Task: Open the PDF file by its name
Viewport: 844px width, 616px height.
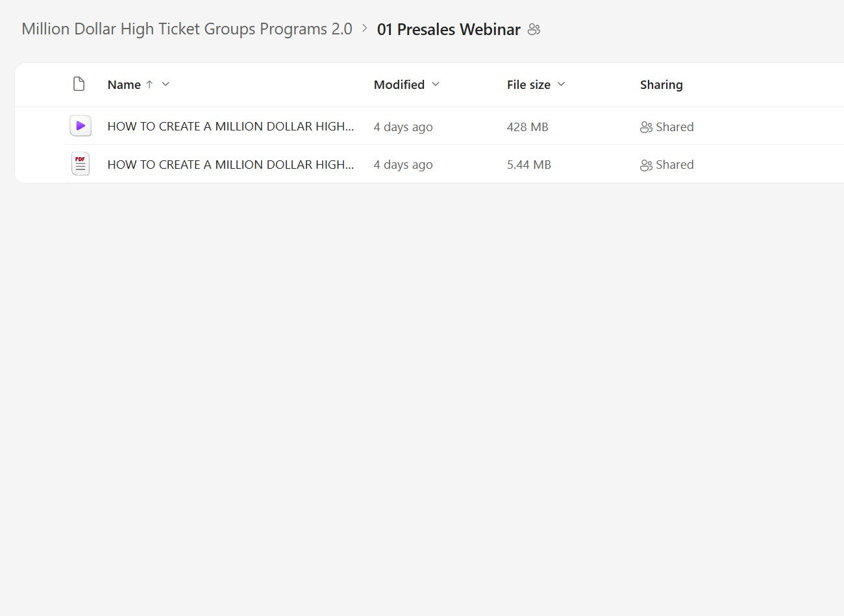Action: [x=230, y=165]
